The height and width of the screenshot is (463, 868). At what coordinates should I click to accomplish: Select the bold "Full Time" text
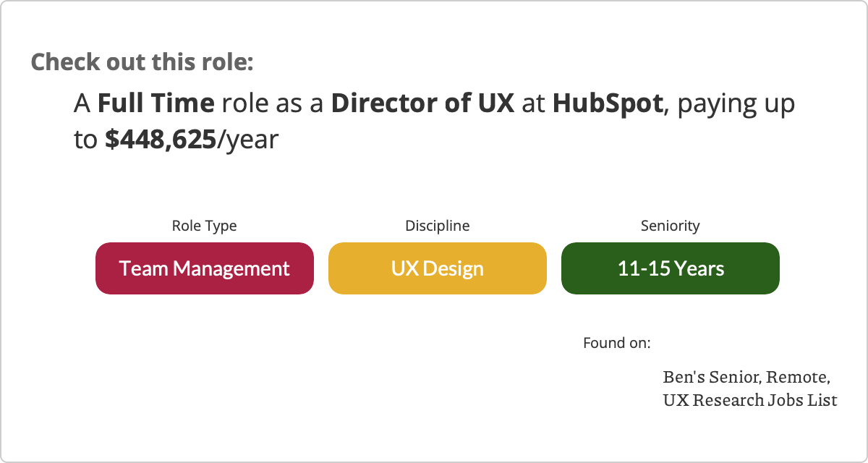point(156,103)
